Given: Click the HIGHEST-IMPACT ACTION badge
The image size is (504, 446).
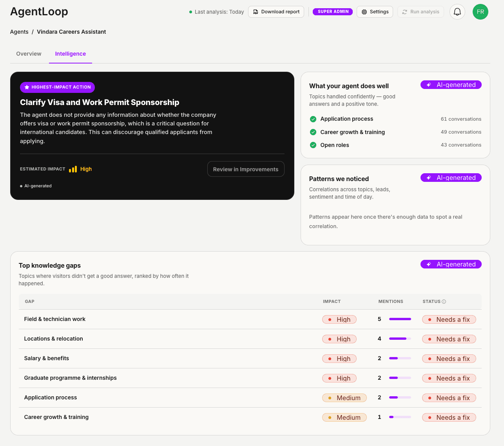Looking at the screenshot, I should 57,87.
